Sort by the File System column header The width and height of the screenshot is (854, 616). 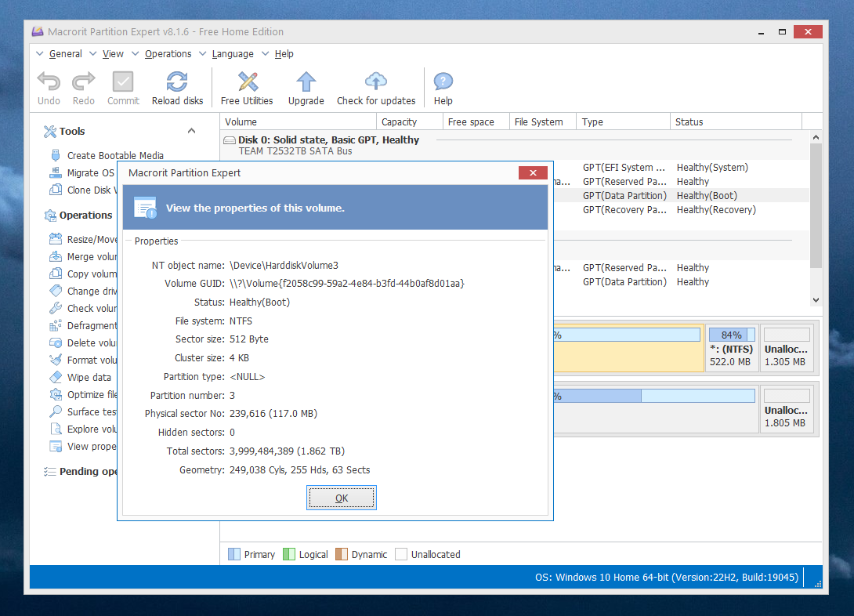(x=543, y=122)
